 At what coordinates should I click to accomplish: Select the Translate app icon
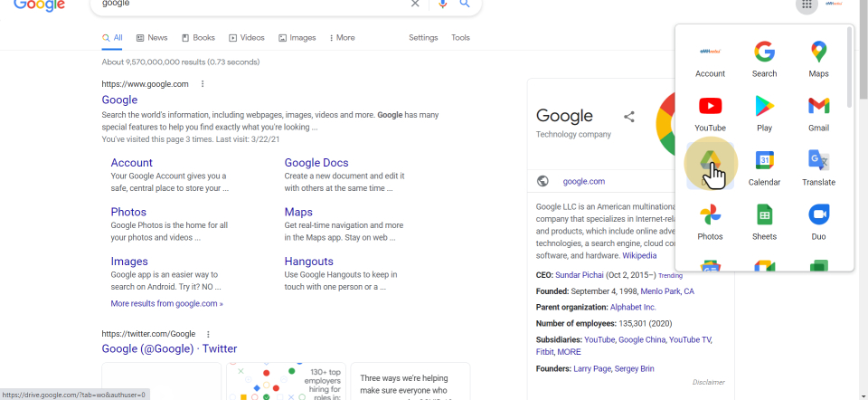(818, 161)
